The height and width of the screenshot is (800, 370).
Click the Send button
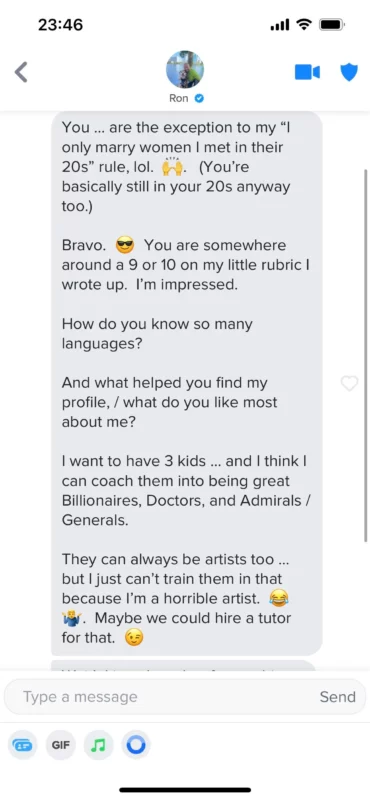point(337,697)
